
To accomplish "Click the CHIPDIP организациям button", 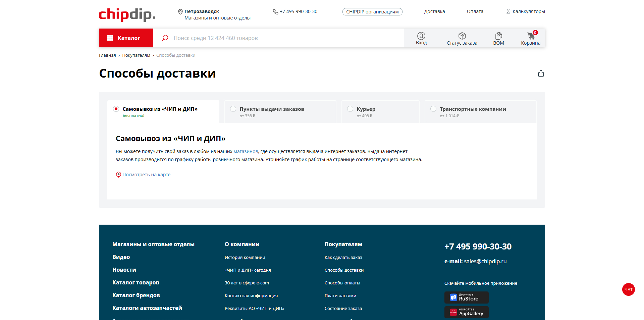I will tap(372, 11).
